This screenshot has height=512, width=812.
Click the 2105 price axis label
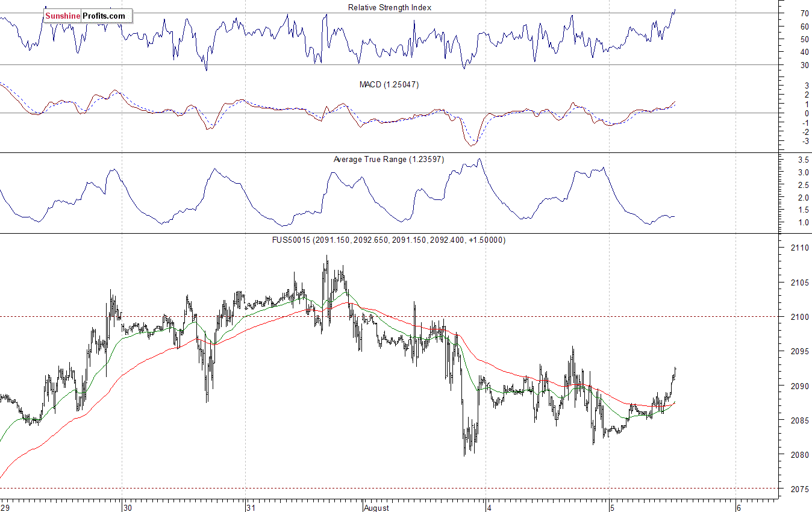tap(799, 283)
